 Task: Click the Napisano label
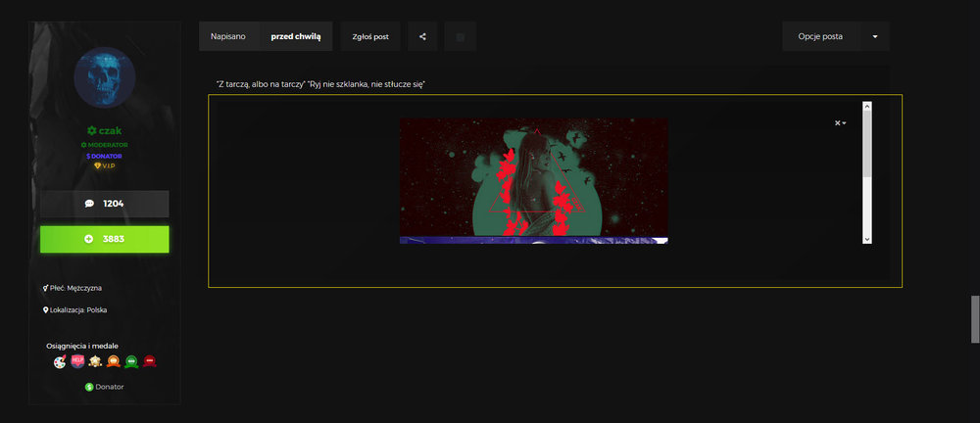[228, 36]
